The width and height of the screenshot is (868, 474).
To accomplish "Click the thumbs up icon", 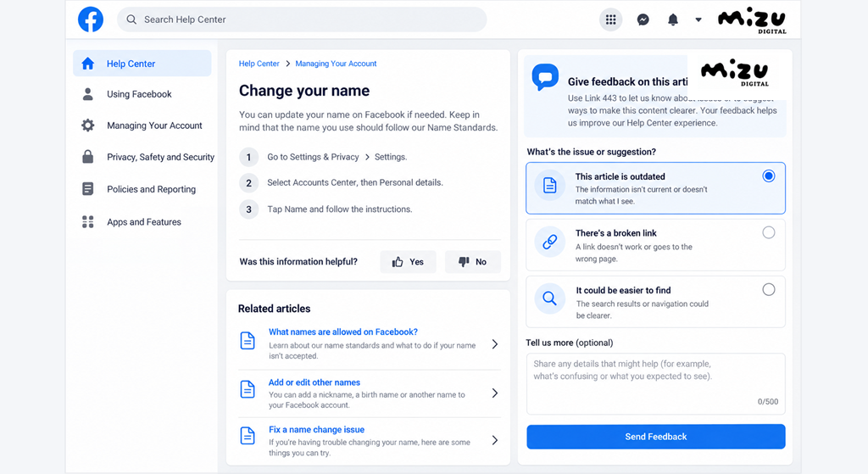I will [398, 262].
